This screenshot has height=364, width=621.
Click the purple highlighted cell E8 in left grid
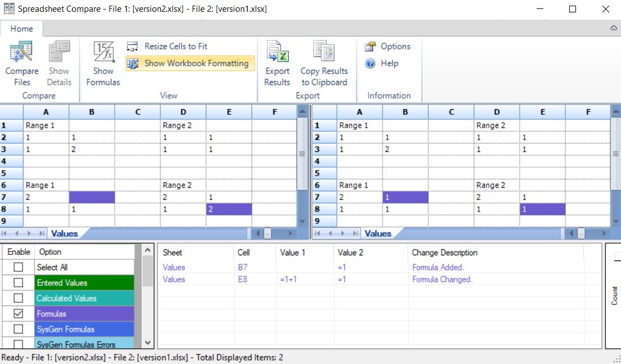click(x=229, y=209)
